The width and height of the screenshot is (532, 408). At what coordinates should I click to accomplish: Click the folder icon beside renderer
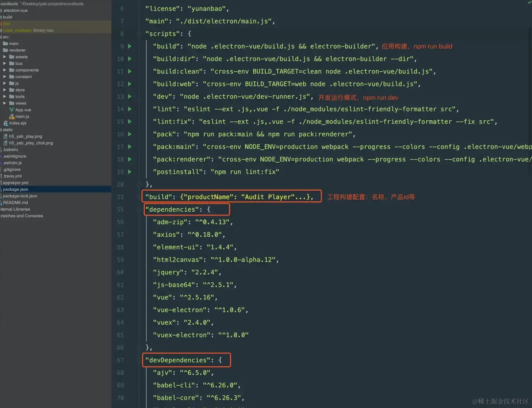(5, 50)
